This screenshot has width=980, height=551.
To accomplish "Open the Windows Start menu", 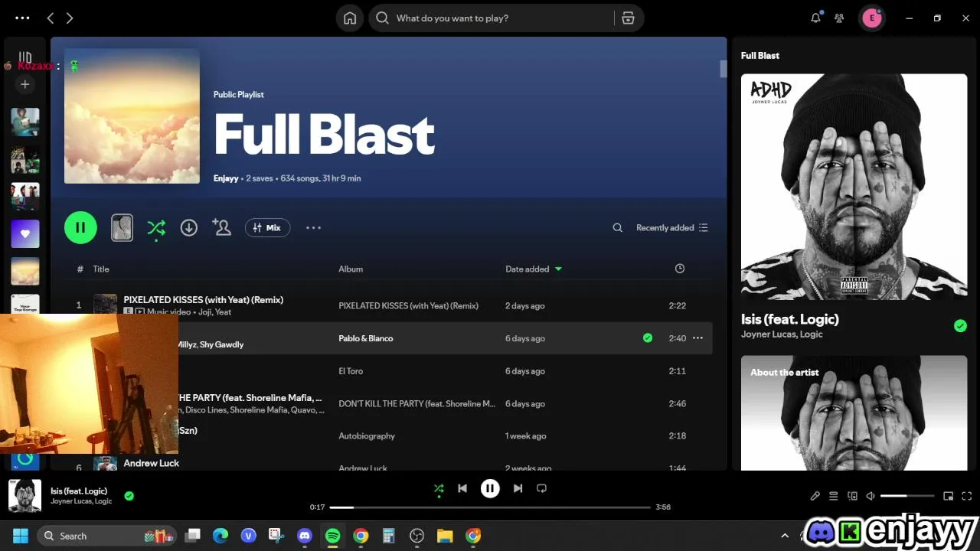I will point(21,536).
